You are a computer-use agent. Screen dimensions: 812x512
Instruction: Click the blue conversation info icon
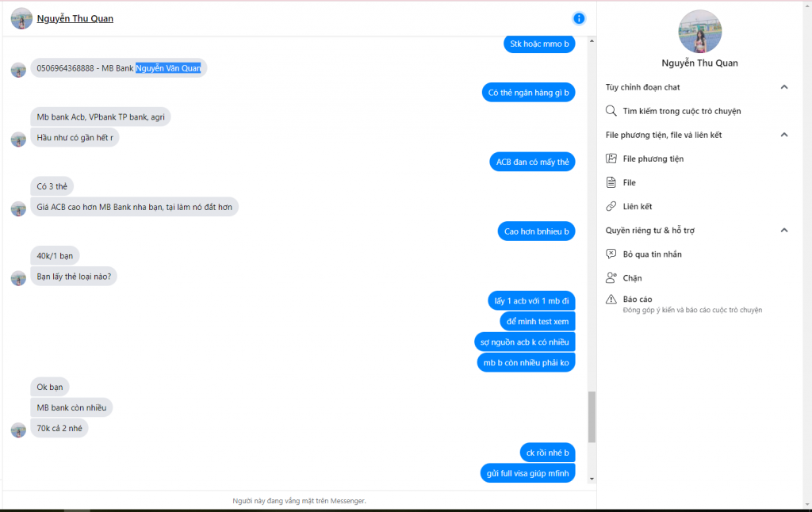pos(578,19)
